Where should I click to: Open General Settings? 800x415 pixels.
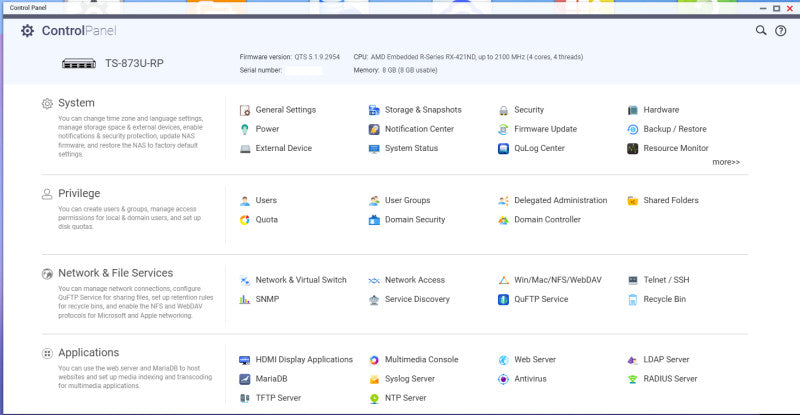pos(278,110)
